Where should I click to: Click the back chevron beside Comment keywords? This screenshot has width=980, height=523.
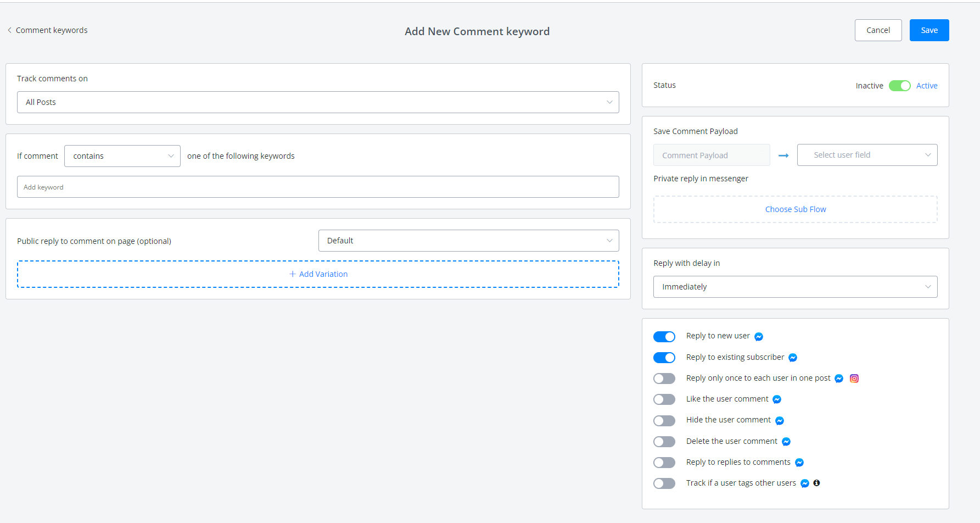pos(9,30)
